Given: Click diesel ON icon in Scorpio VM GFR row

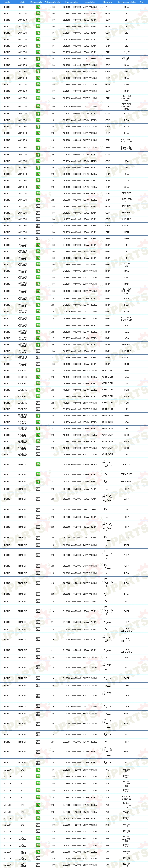Looking at the screenshot, I should [x=38, y=409].
